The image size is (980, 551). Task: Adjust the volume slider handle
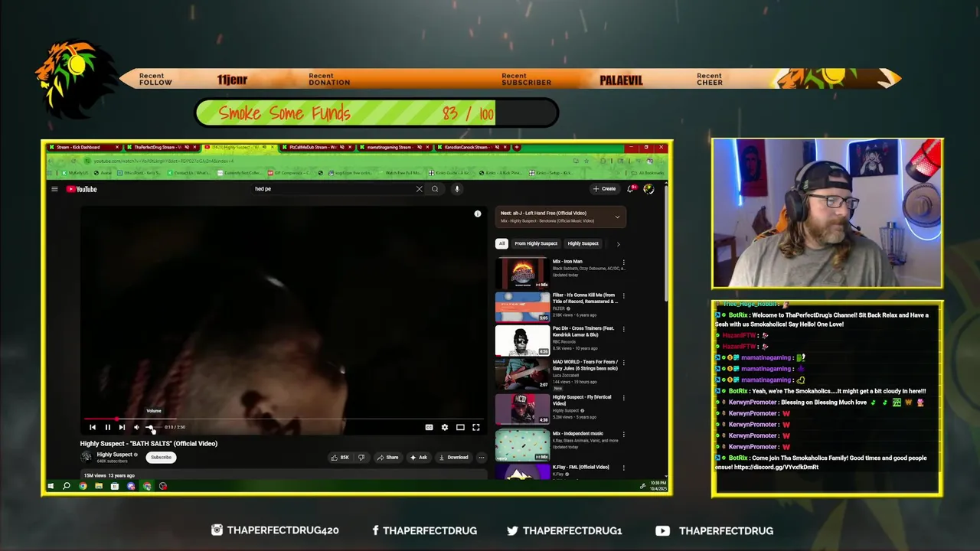point(151,427)
